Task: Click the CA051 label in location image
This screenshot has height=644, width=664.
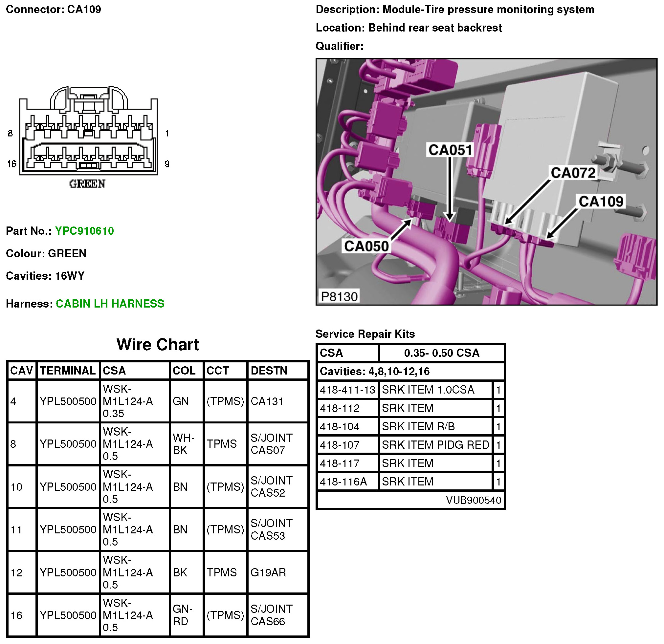Action: [x=450, y=150]
